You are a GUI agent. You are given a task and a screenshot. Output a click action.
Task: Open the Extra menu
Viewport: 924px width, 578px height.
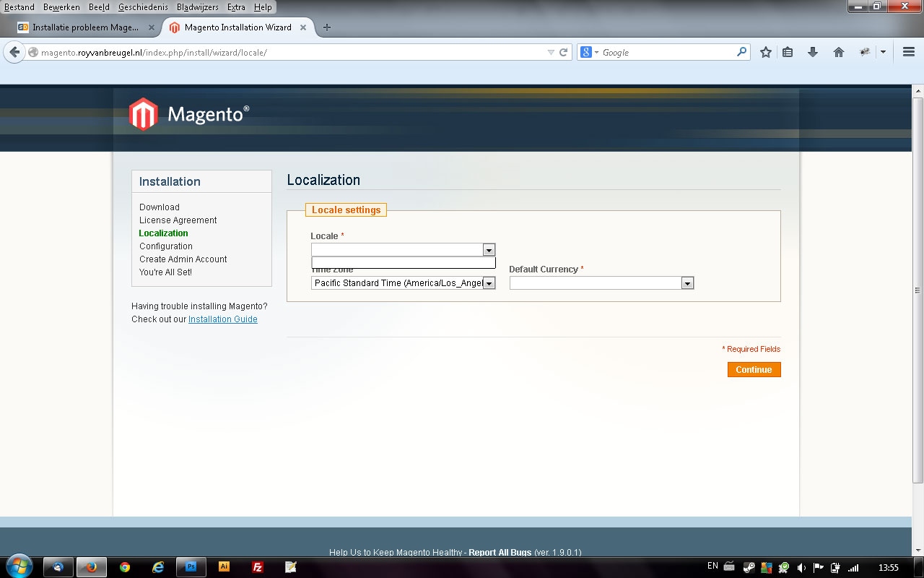click(x=236, y=7)
